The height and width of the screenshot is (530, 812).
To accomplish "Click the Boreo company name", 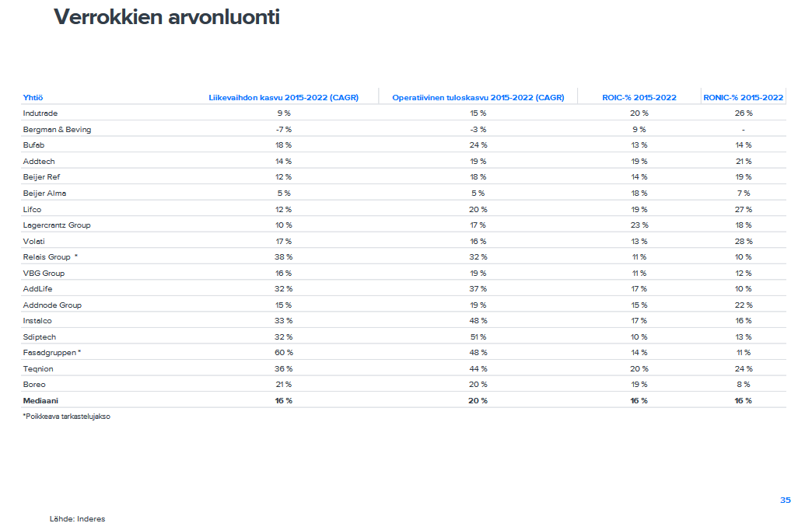I will [34, 384].
